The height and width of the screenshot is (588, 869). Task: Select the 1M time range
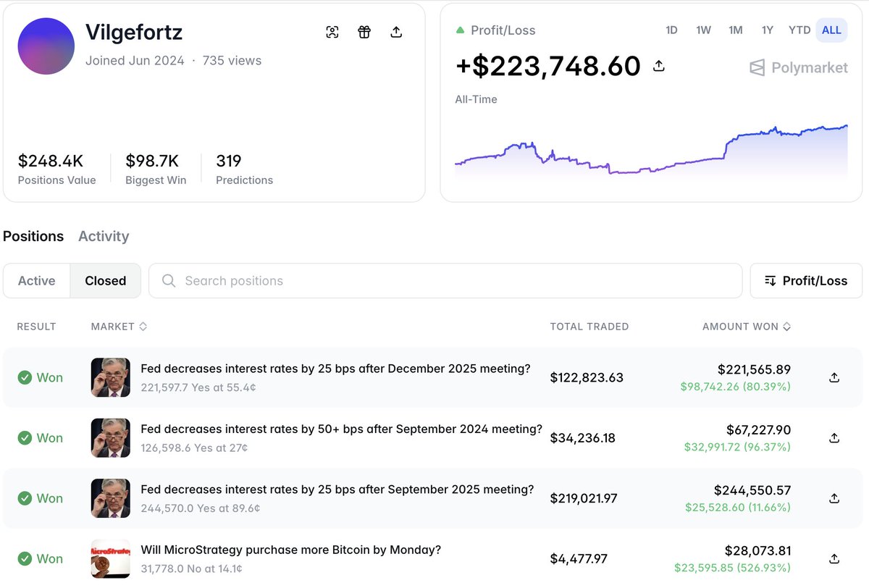point(736,30)
